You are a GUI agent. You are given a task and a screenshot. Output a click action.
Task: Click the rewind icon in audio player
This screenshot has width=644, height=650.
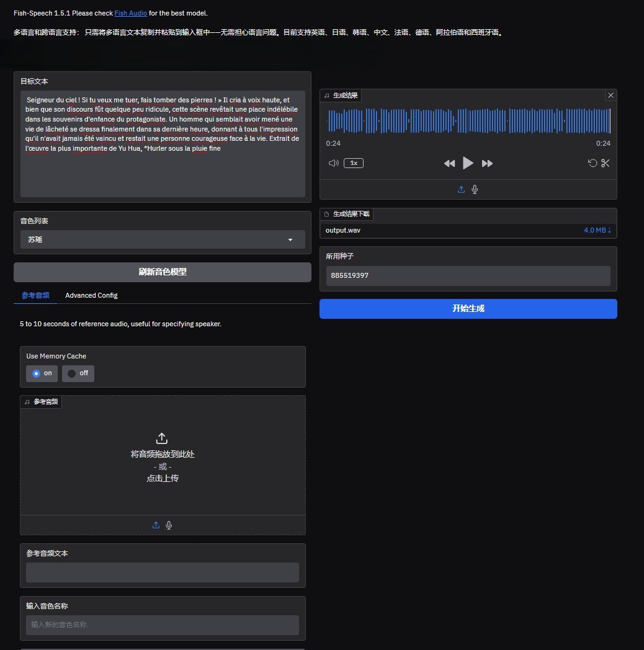pos(449,163)
